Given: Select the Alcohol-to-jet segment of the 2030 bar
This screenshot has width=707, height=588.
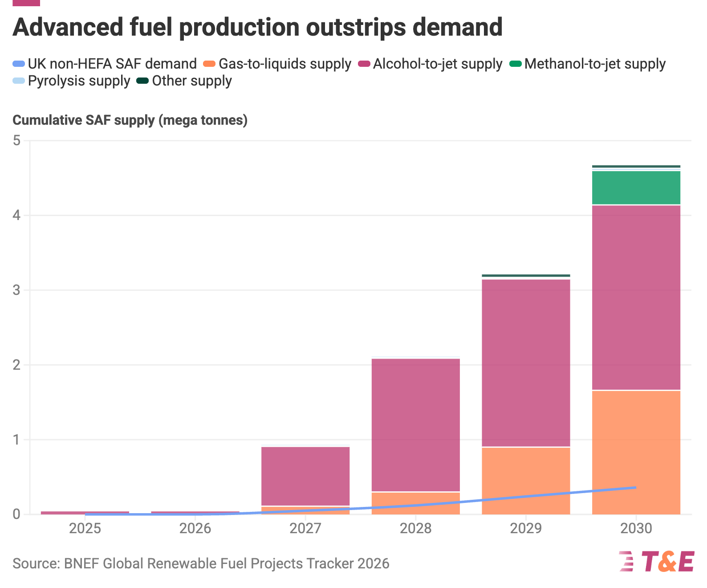Looking at the screenshot, I should [x=636, y=298].
